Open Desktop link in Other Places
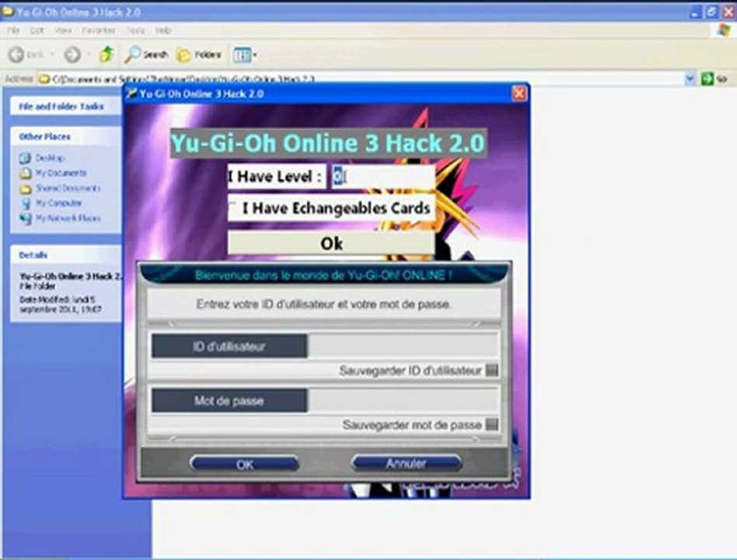The width and height of the screenshot is (737, 560). point(50,158)
